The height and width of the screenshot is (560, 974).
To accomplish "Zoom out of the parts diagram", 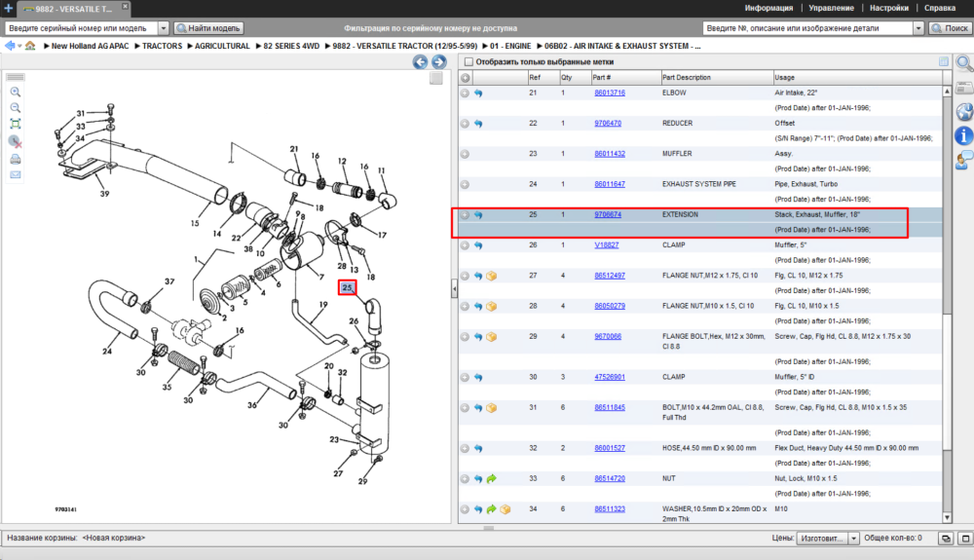I will [16, 108].
